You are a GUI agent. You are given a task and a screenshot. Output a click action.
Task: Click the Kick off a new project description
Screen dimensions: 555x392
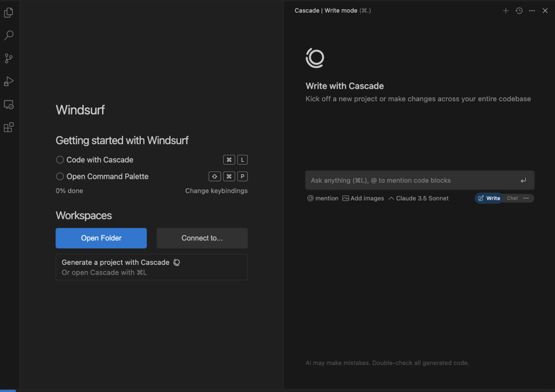pos(418,99)
